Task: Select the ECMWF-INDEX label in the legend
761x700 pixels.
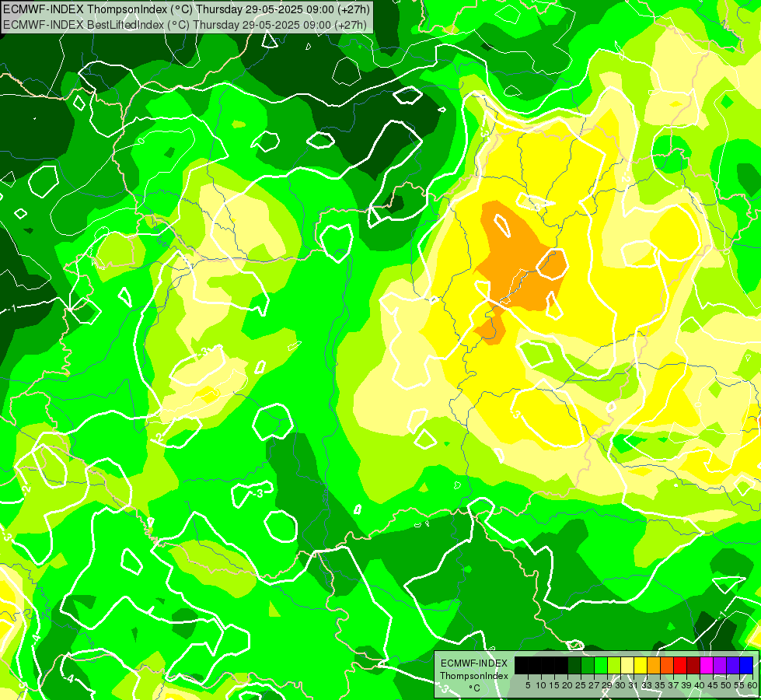Action: (474, 663)
